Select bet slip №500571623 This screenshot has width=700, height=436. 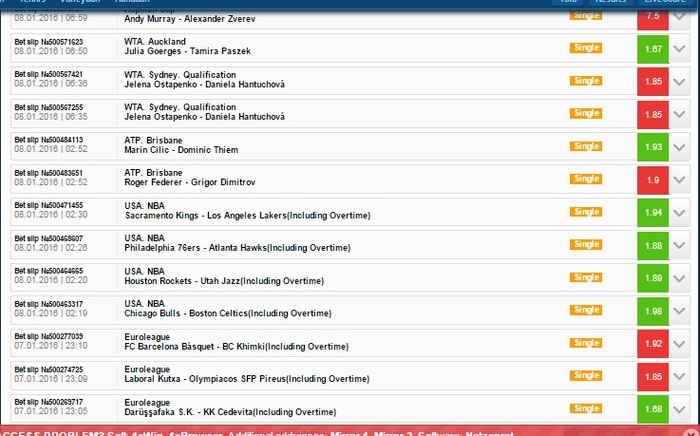tap(49, 42)
